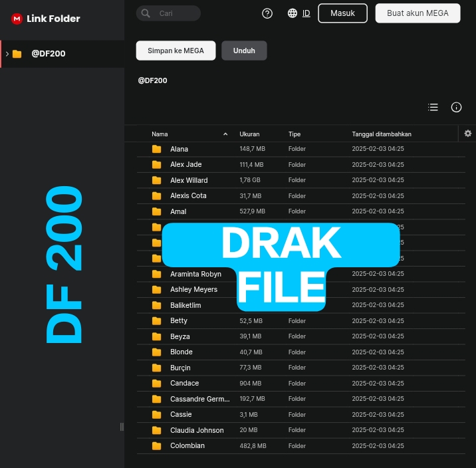Sort by Nama column header
This screenshot has width=476, height=468.
(160, 134)
